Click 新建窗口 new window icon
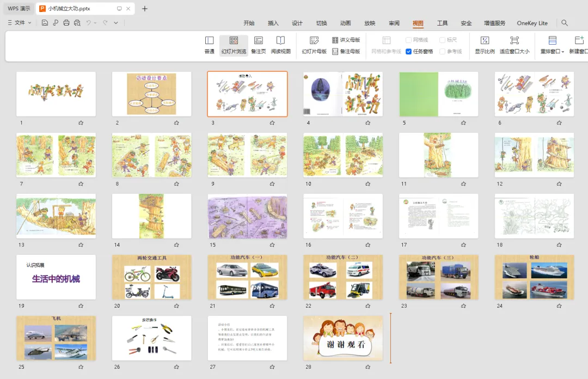The image size is (588, 379). click(579, 45)
